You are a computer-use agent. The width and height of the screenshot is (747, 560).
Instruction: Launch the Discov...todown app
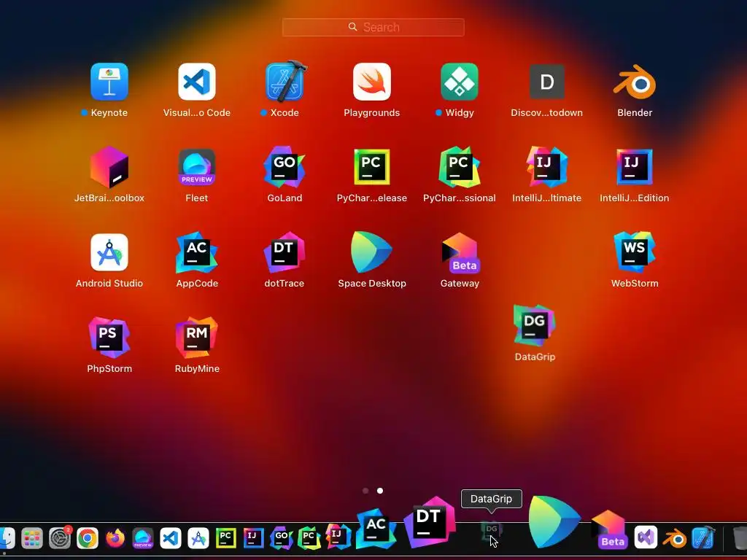tap(547, 82)
